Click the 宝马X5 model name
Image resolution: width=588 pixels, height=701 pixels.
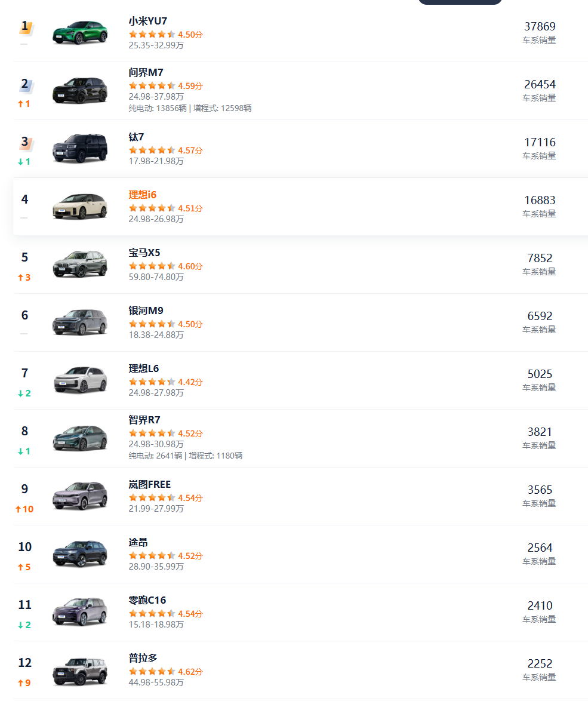tap(144, 253)
